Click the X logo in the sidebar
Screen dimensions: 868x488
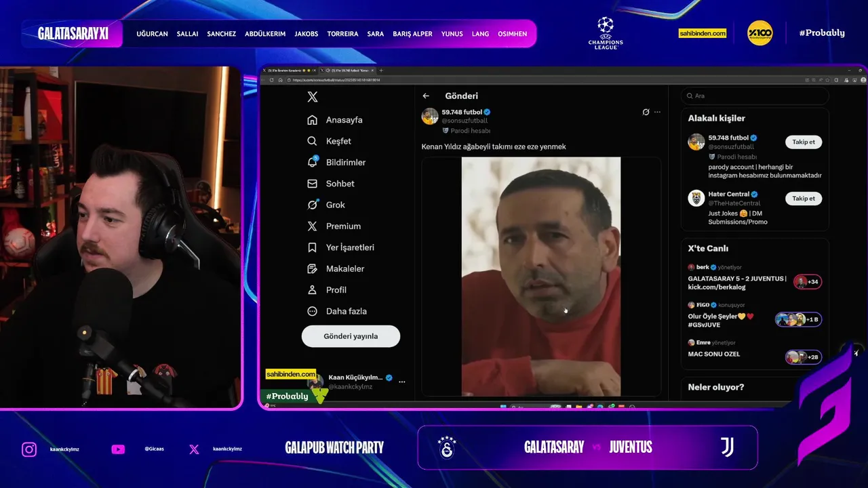(312, 97)
